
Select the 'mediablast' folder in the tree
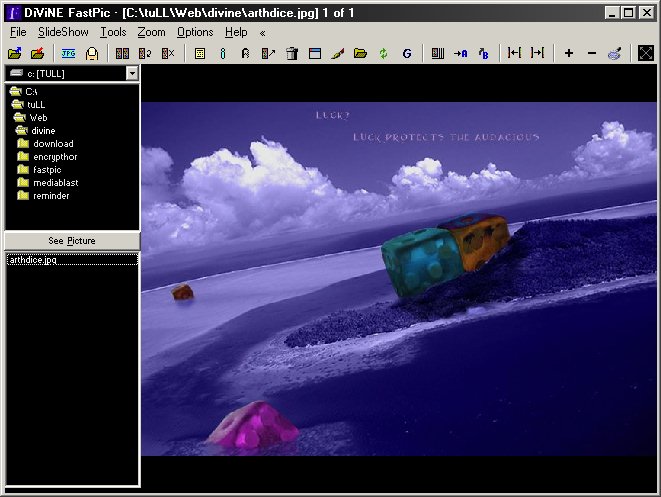(x=54, y=183)
